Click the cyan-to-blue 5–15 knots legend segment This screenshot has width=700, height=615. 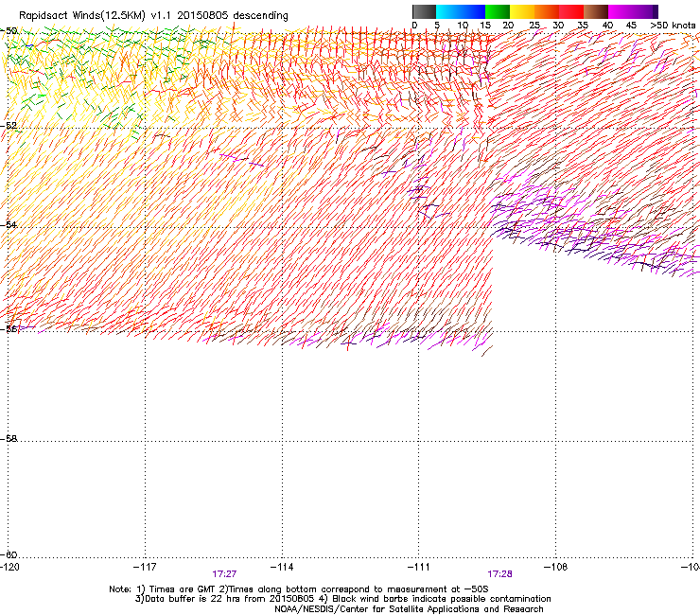point(461,11)
